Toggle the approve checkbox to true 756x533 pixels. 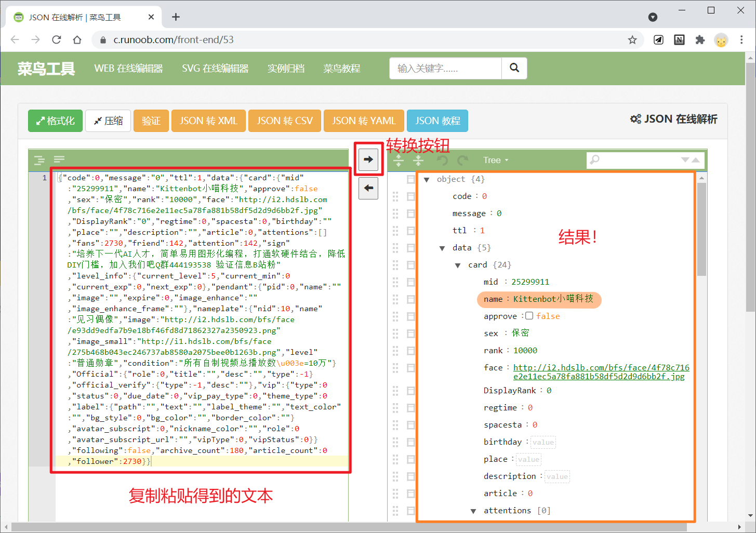pos(529,316)
